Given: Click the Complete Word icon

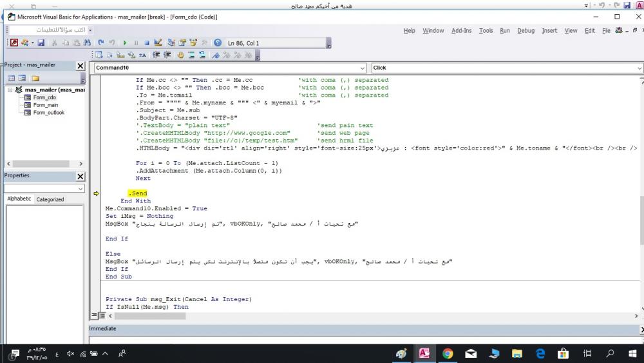Looking at the screenshot, I should [142, 55].
